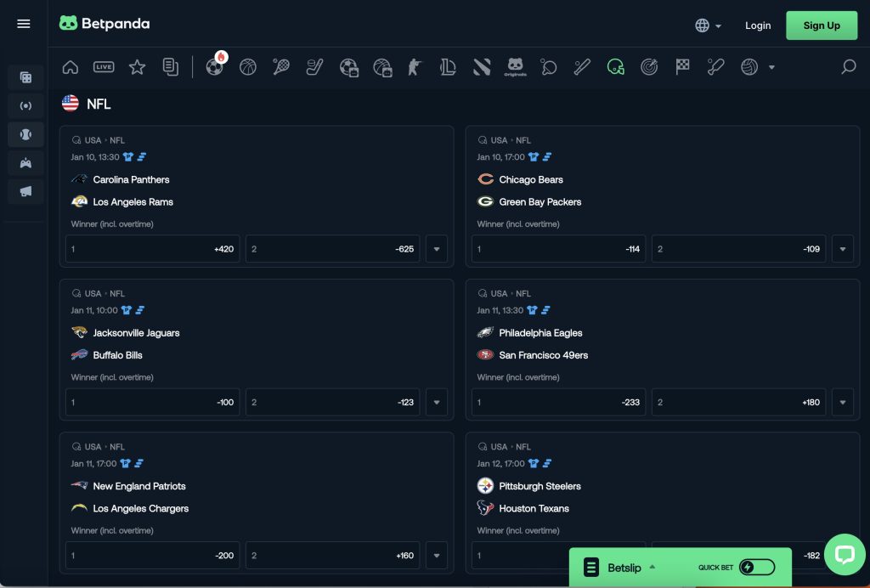Expand more markets for Panthers vs Rams
The width and height of the screenshot is (870, 588).
tap(437, 249)
